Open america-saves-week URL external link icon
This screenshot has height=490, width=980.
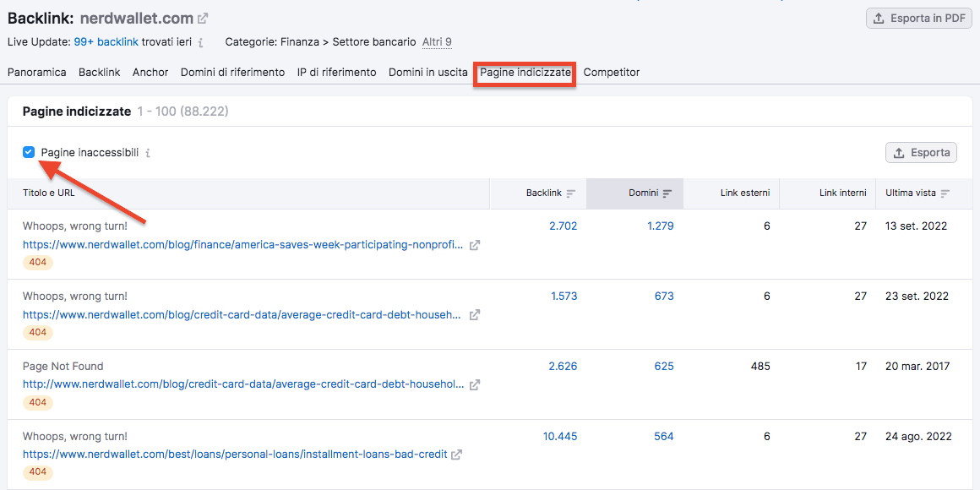475,245
